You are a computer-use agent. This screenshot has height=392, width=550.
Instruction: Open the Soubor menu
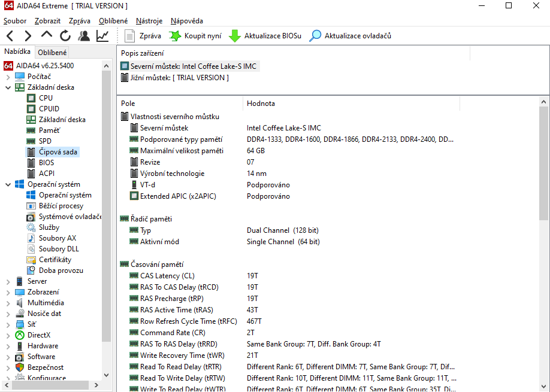(15, 21)
